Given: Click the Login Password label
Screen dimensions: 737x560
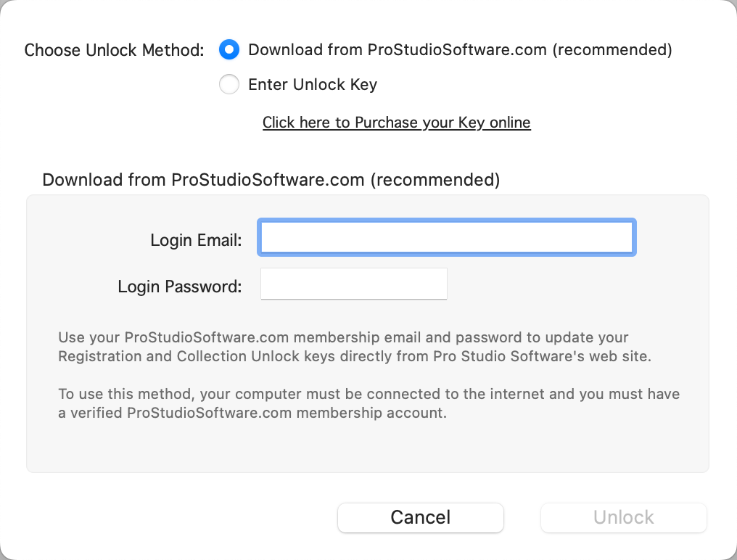Looking at the screenshot, I should click(x=179, y=287).
